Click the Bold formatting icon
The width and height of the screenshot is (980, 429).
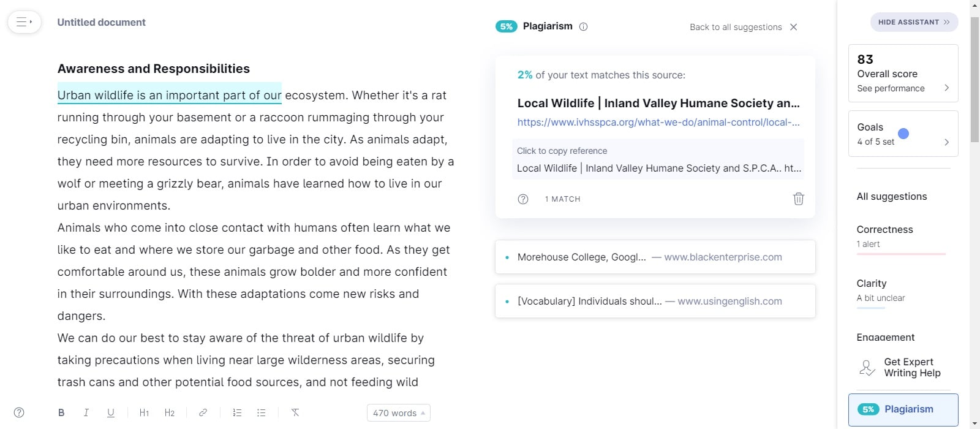click(61, 412)
